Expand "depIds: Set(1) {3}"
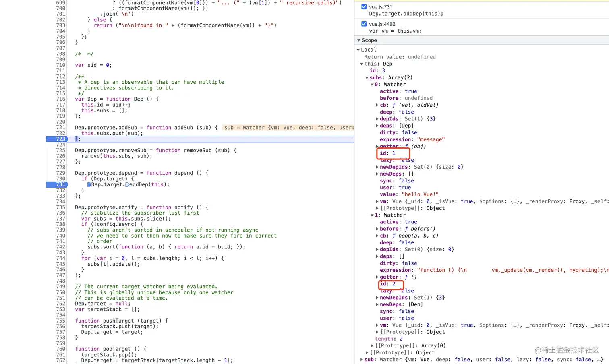 point(377,119)
